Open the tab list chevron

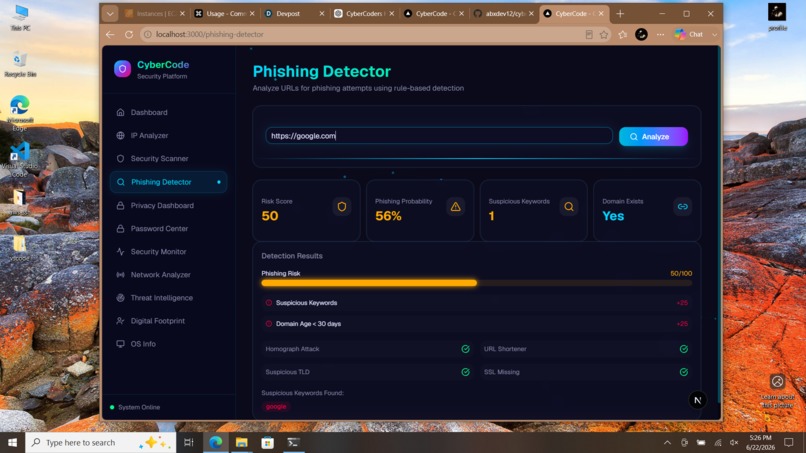(x=109, y=14)
